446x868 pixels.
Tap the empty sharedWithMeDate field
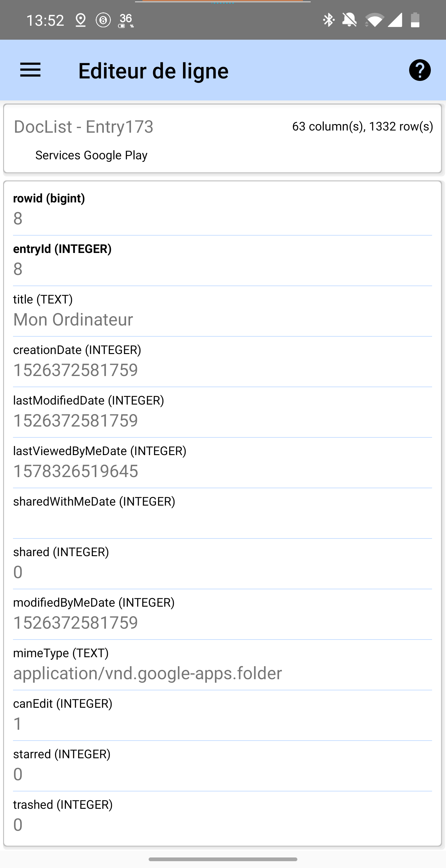pos(222,522)
